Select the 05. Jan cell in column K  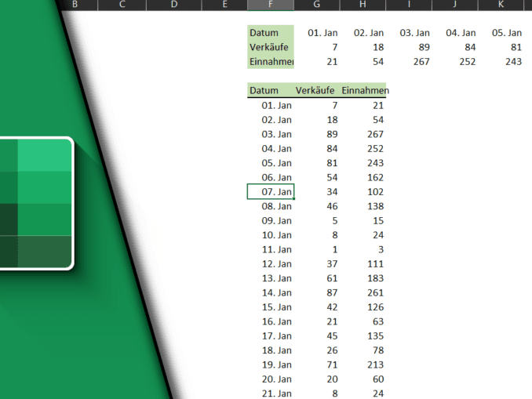(506, 33)
